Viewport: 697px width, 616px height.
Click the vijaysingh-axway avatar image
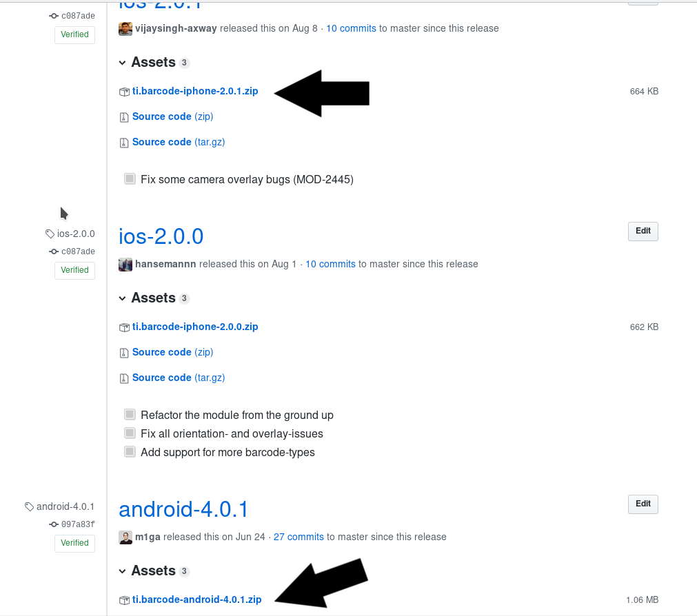pyautogui.click(x=125, y=29)
